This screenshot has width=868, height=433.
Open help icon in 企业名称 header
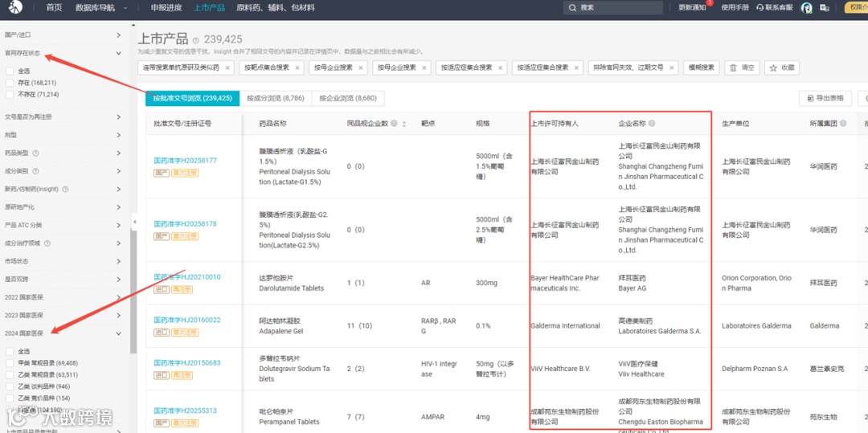(x=652, y=124)
